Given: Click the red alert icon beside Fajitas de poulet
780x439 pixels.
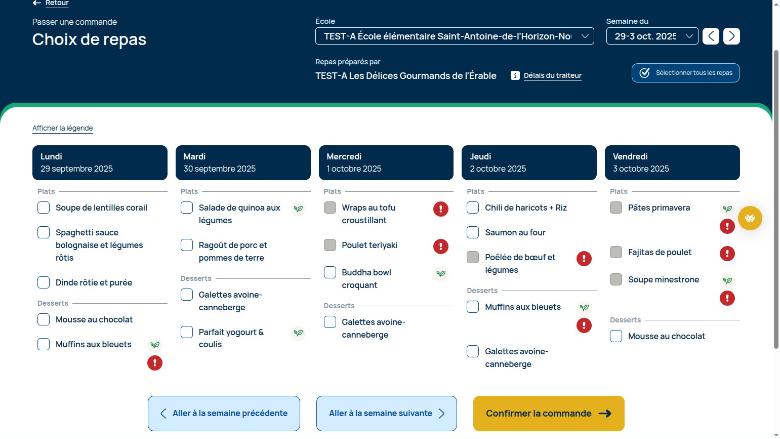Looking at the screenshot, I should point(727,253).
